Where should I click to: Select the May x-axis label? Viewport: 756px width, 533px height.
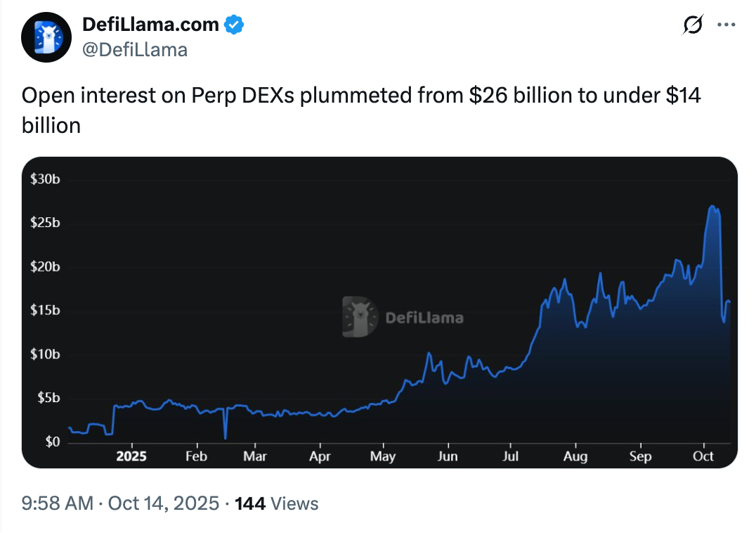pyautogui.click(x=383, y=456)
